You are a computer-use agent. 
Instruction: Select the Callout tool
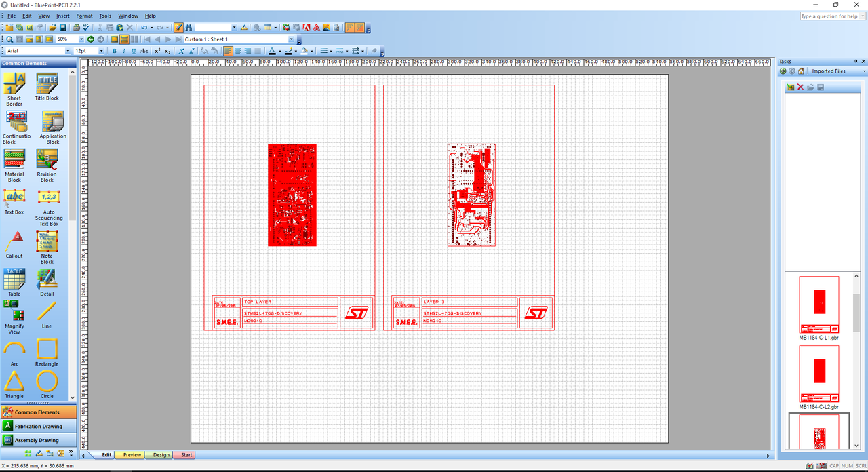point(14,245)
